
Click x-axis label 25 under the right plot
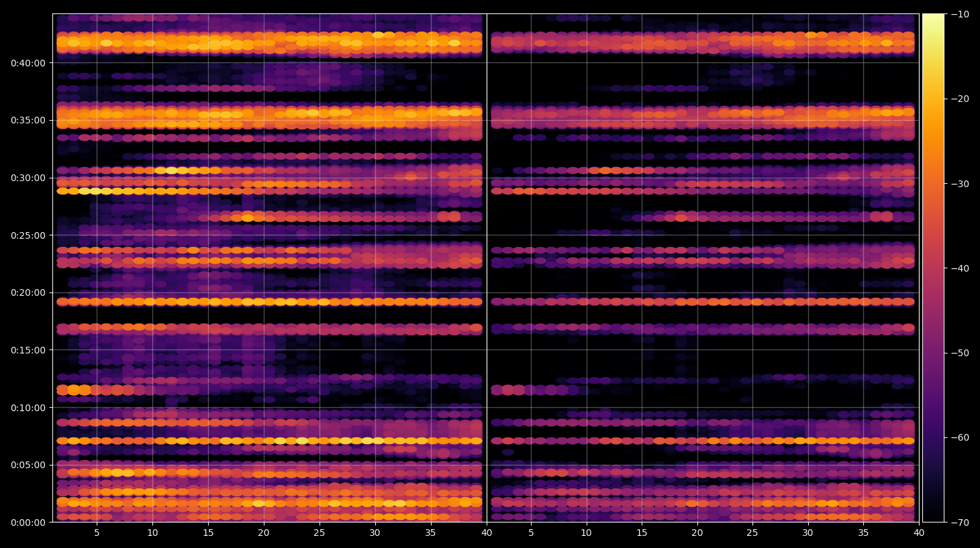pyautogui.click(x=752, y=533)
